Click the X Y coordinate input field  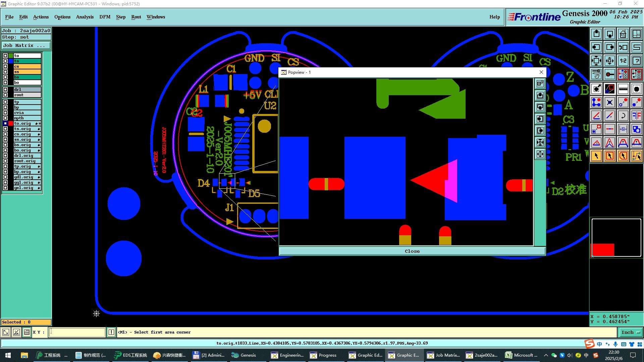[x=77, y=332]
